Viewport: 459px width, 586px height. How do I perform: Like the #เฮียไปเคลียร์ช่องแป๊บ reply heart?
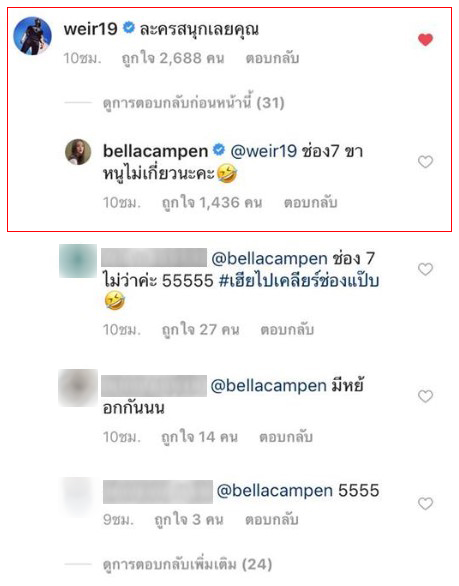coord(425,269)
